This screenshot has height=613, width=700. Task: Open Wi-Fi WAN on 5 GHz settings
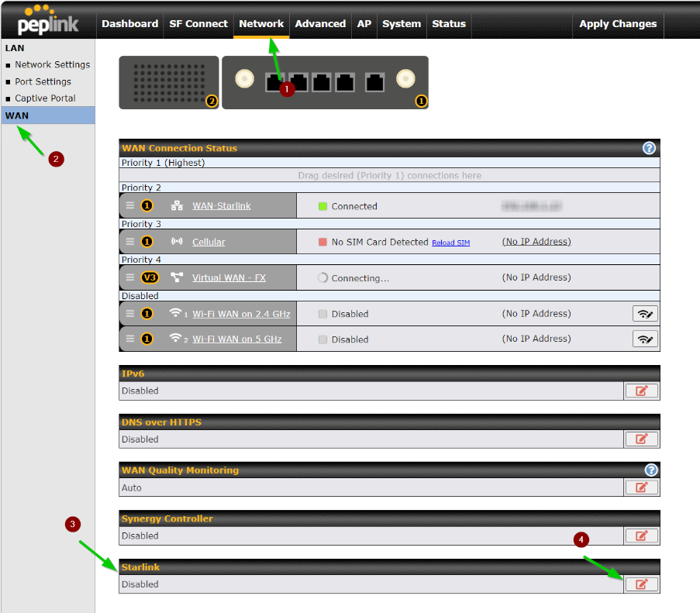(x=237, y=339)
